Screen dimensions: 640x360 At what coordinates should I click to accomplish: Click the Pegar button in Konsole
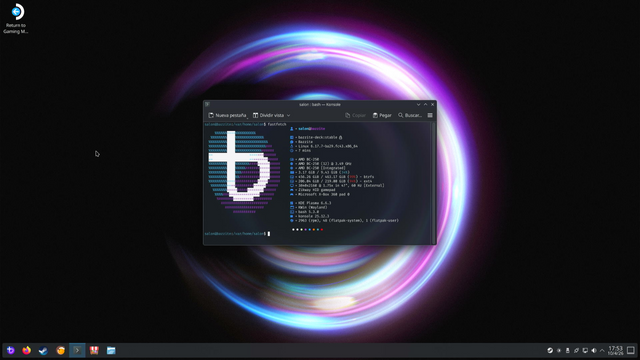[382, 116]
